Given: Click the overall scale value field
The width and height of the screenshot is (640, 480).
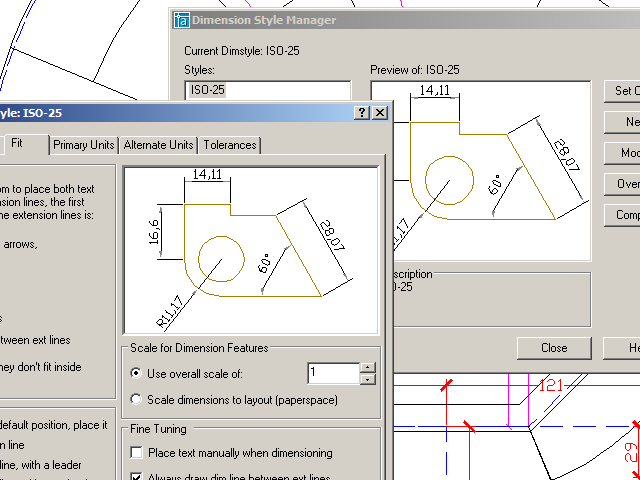Looking at the screenshot, I should coord(332,374).
